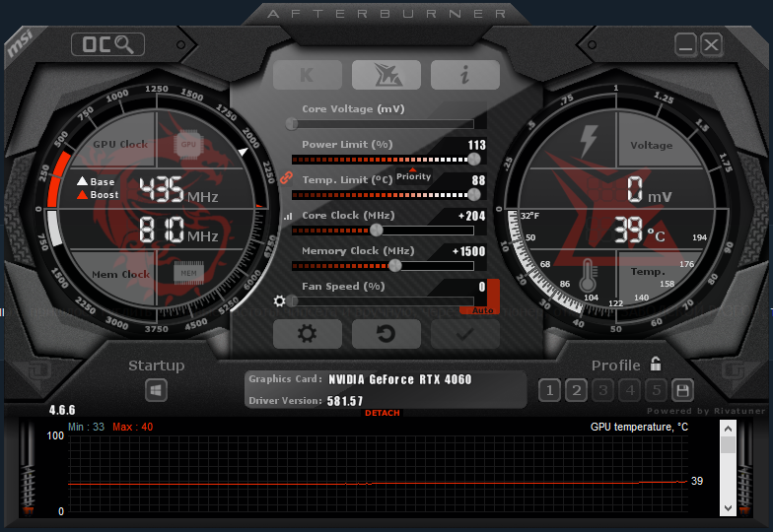Click the Memory Clock slider knob
Screen dimensions: 773x532
pos(394,266)
